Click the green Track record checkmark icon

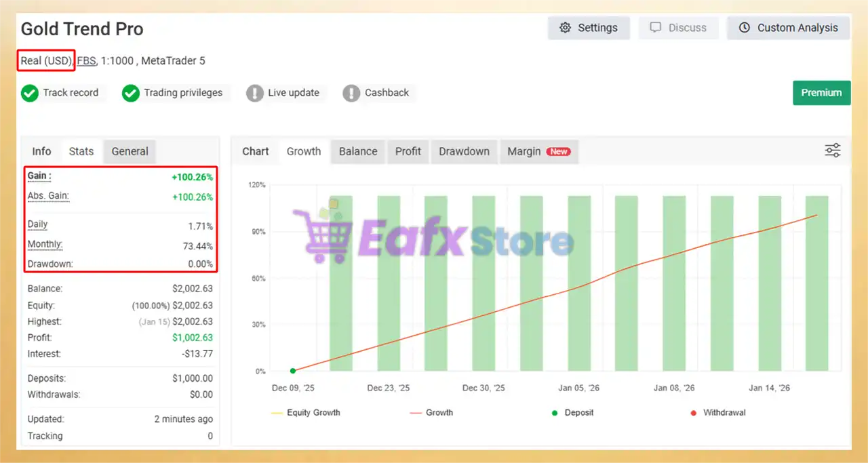point(30,93)
